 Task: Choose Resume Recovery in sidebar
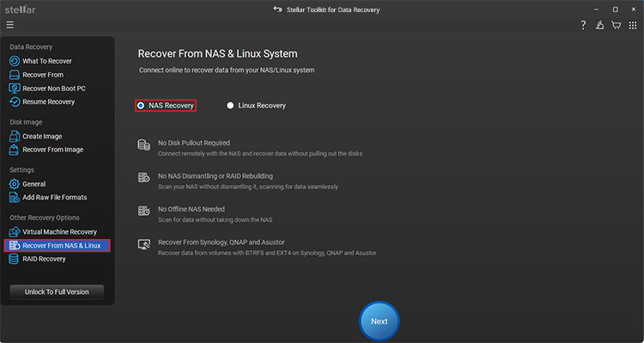pos(48,102)
